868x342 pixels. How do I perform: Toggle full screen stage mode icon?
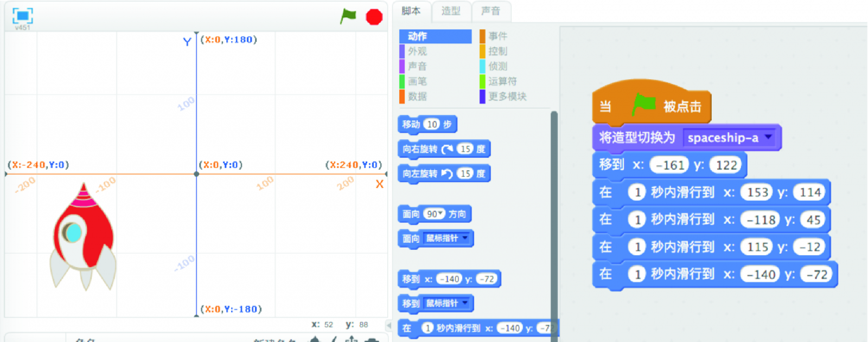(22, 16)
